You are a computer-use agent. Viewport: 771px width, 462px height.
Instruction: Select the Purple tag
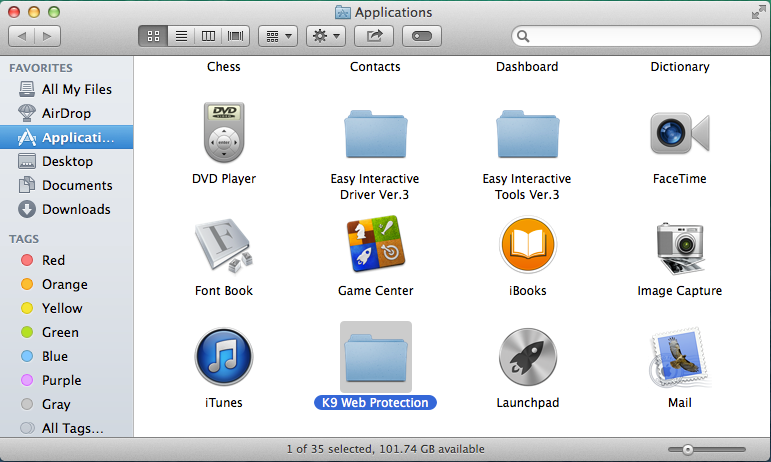coord(67,380)
